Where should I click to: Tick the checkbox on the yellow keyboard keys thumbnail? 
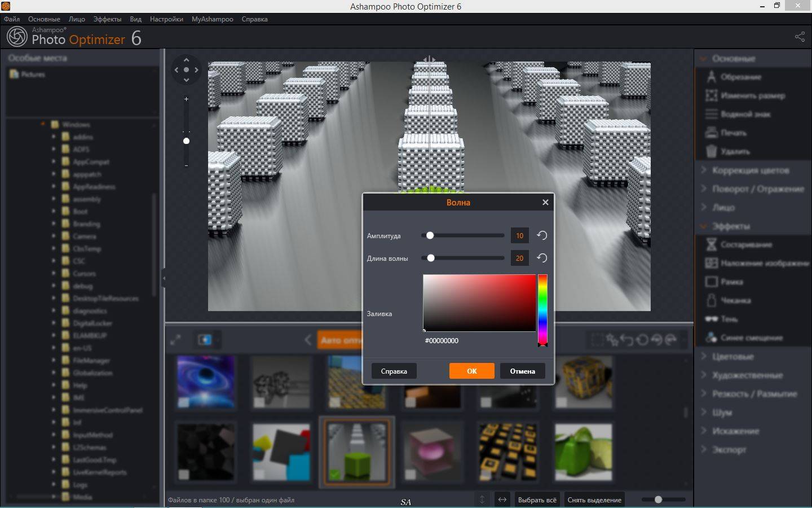click(x=486, y=475)
